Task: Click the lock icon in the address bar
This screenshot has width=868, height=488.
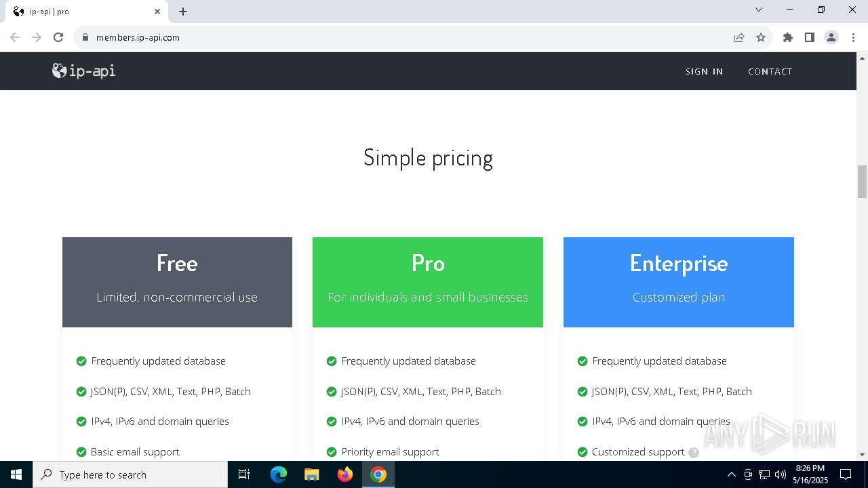Action: pos(85,37)
